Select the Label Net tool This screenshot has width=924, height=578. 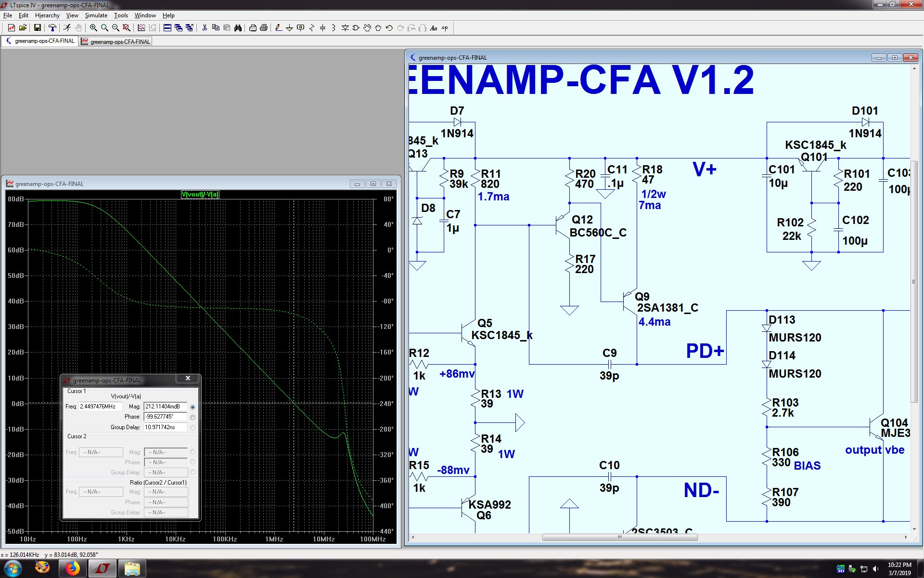[301, 28]
